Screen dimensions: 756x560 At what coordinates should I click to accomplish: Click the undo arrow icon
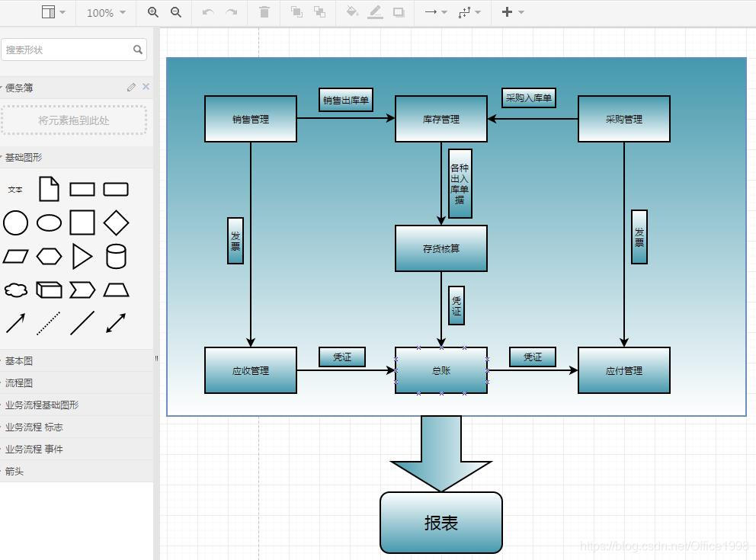pos(208,12)
